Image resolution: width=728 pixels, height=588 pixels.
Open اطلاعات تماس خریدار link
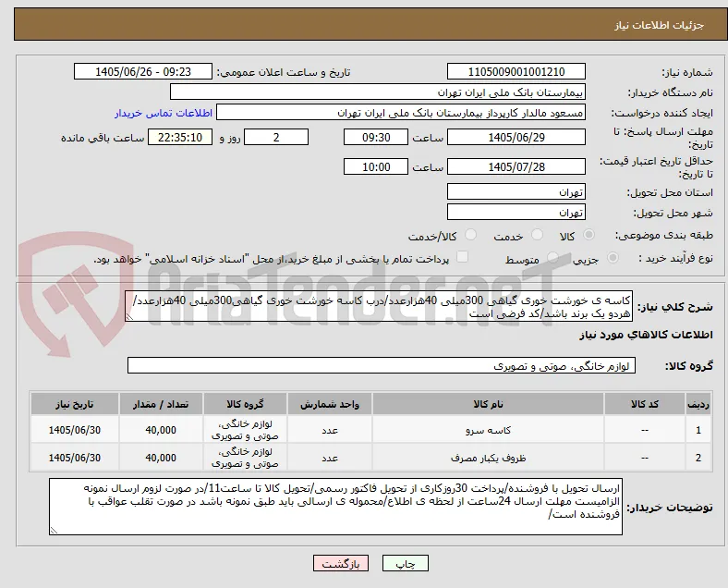(x=164, y=113)
